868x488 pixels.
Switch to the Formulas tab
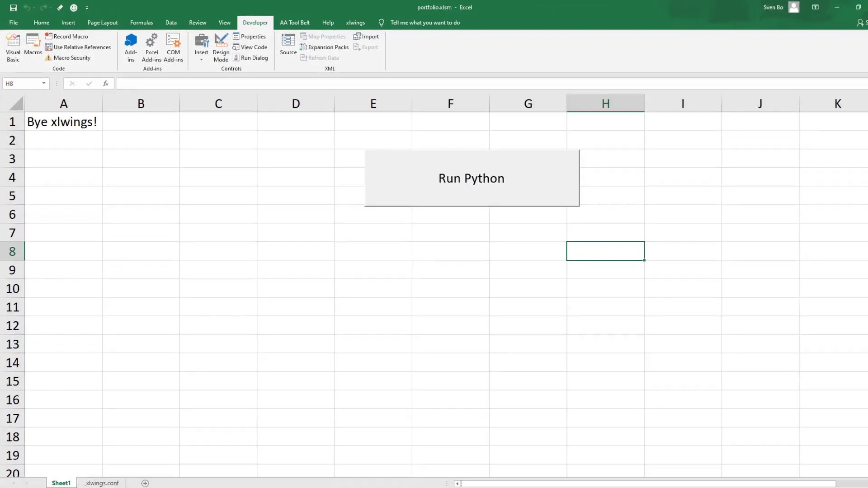coord(142,22)
